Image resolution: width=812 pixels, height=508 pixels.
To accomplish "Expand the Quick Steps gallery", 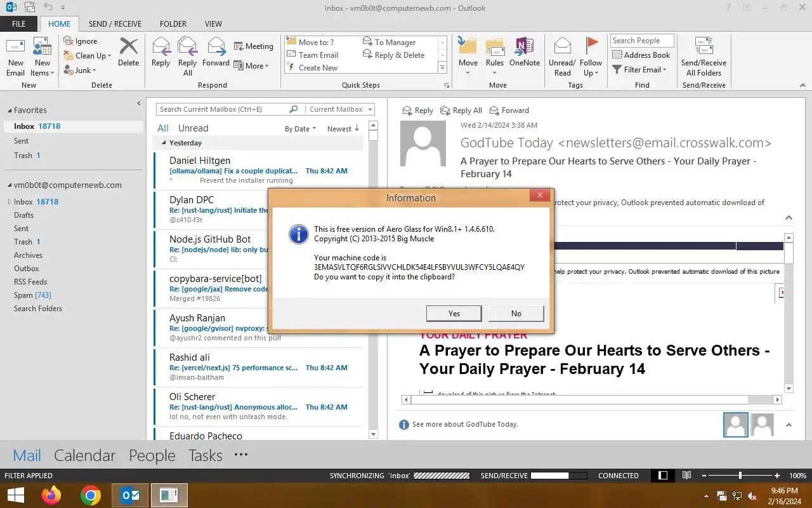I will coord(442,68).
